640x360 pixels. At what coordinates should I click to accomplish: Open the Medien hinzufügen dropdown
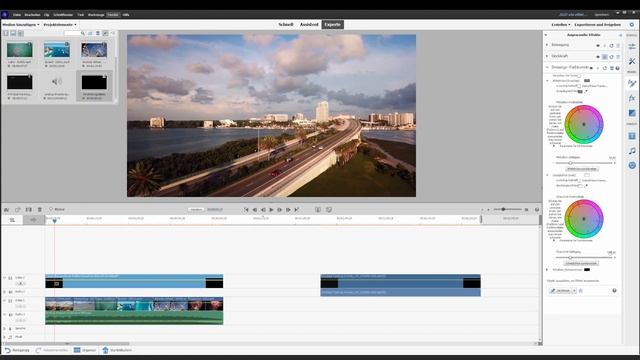[21, 24]
